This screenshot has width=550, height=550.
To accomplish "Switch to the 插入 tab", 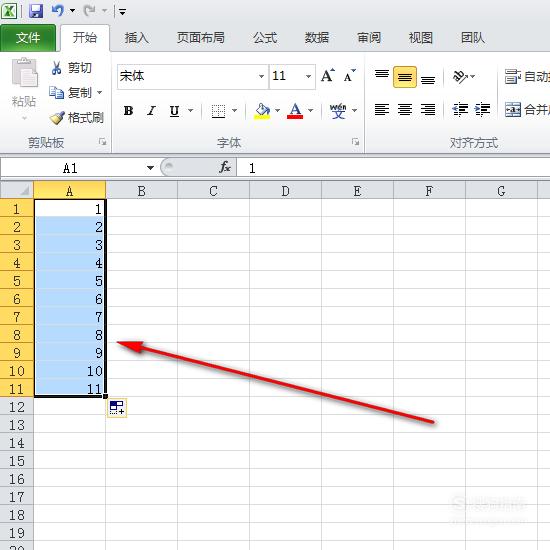I will click(136, 38).
